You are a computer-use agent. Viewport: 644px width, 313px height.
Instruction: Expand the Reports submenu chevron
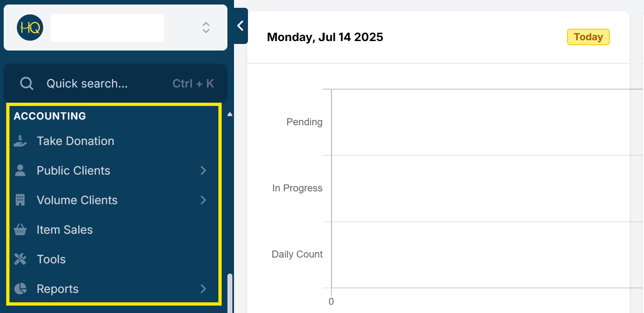tap(203, 289)
